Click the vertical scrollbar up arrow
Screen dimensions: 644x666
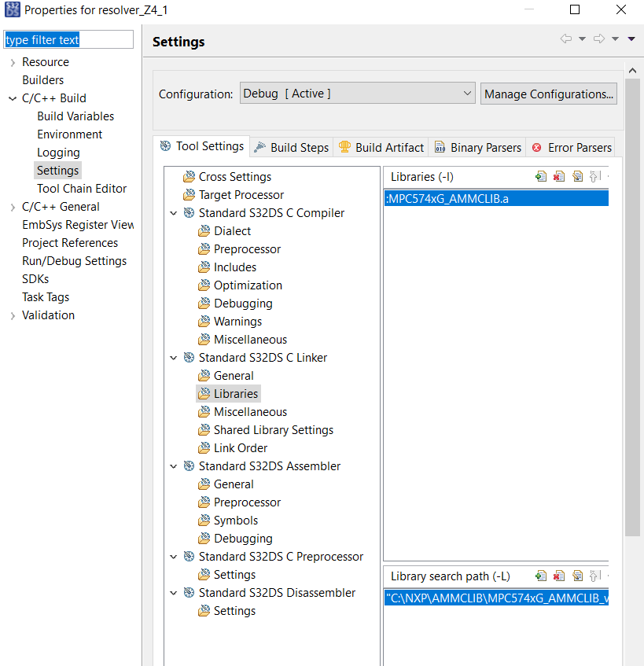[632, 69]
